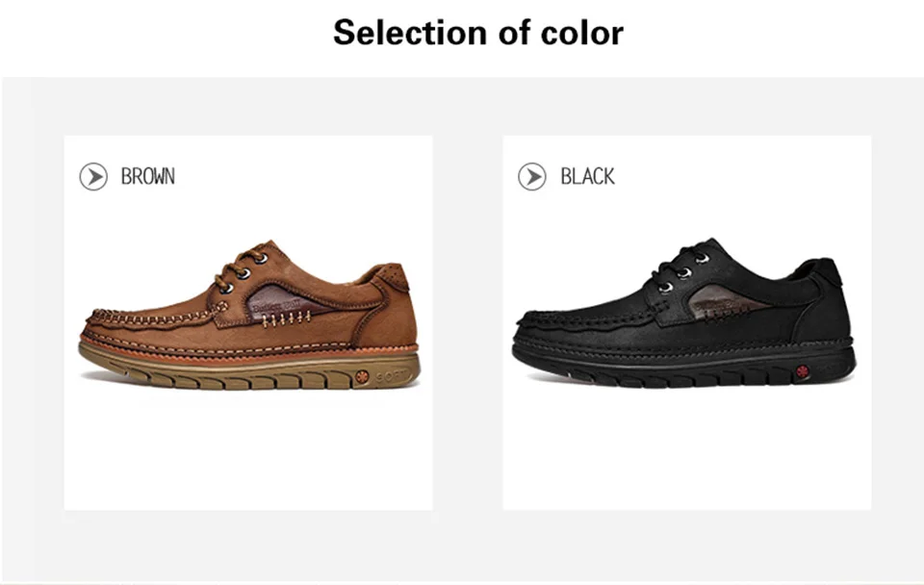
Task: Click the gray logo patch on the black shoe
Action: [724, 303]
